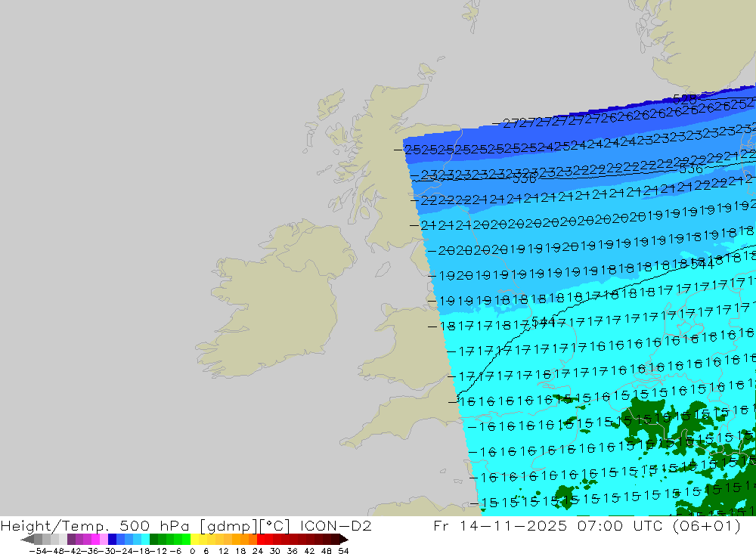Click the date '14-11-2025' in the caption
Screen dimensions: 756x554
(513, 525)
